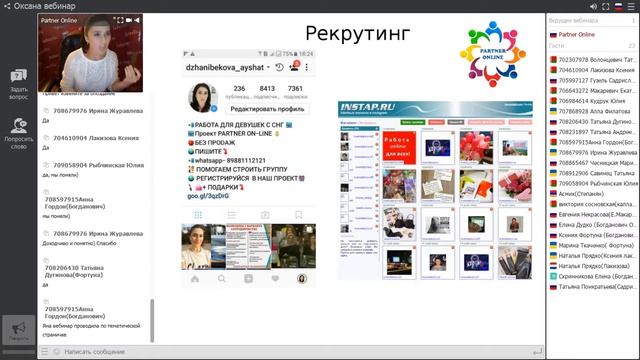Select guest 'Ксения Фортуна (Богданови...'
640x360 pixels.
(x=593, y=235)
